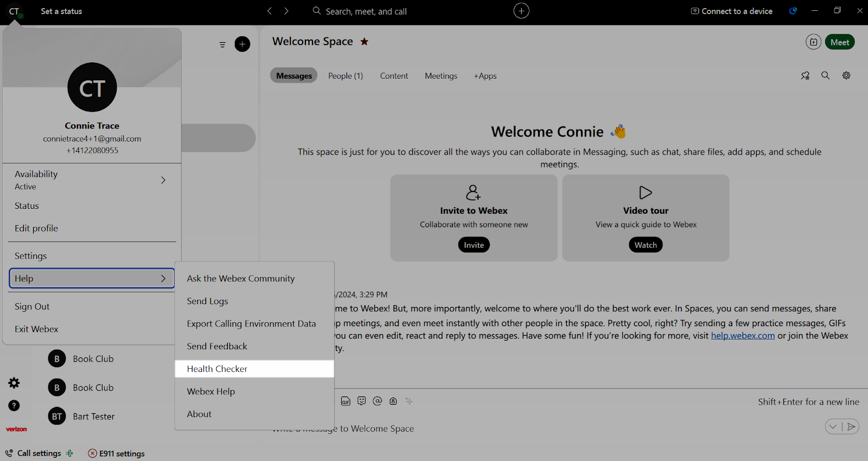Open sidebar settings gear icon
The height and width of the screenshot is (461, 868).
pyautogui.click(x=14, y=383)
